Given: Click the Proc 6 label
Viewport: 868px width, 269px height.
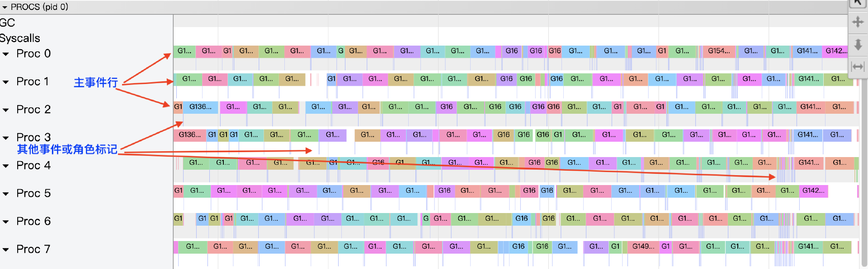Looking at the screenshot, I should (x=33, y=222).
